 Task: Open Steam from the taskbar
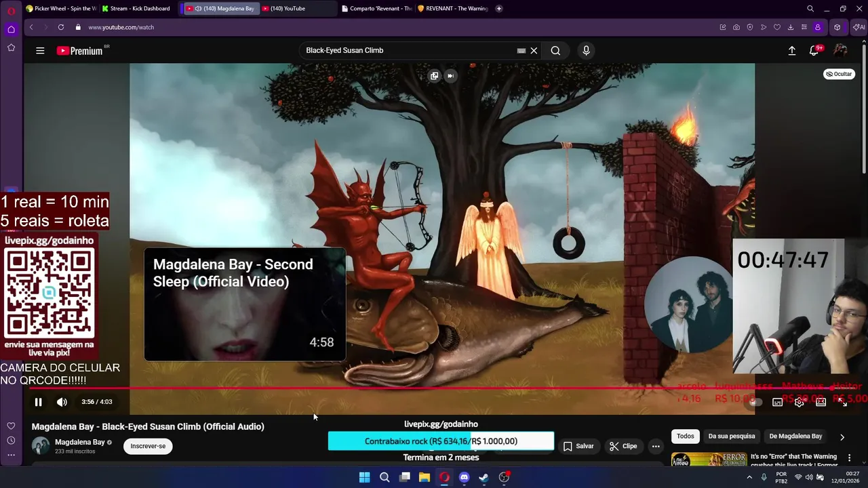click(484, 477)
